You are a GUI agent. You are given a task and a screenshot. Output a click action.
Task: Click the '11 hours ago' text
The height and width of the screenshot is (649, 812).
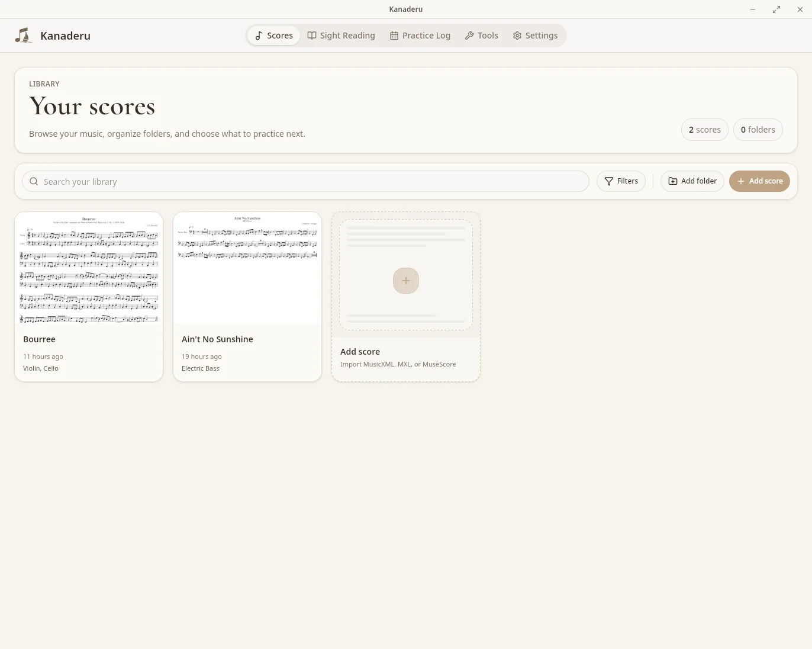coord(43,356)
